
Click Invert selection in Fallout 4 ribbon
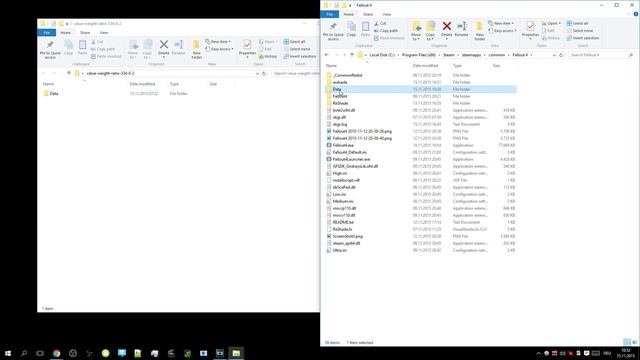pos(582,38)
